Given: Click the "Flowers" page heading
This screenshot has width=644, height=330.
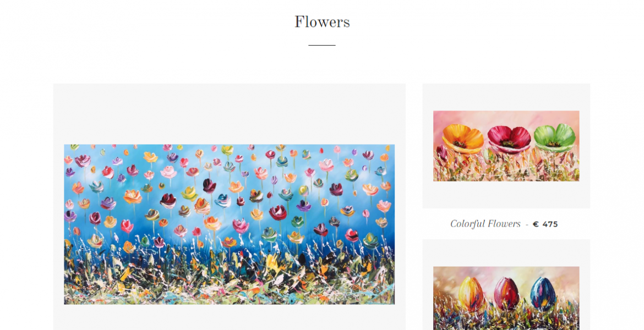Looking at the screenshot, I should pos(322,22).
